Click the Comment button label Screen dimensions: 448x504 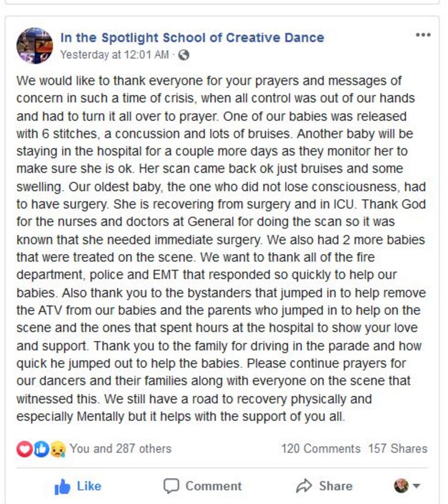213,486
